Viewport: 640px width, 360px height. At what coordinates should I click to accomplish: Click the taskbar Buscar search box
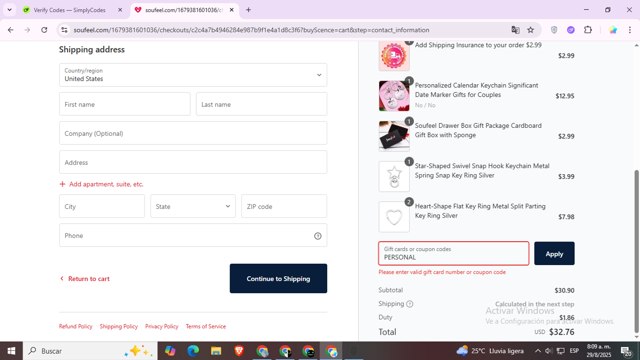(90, 351)
